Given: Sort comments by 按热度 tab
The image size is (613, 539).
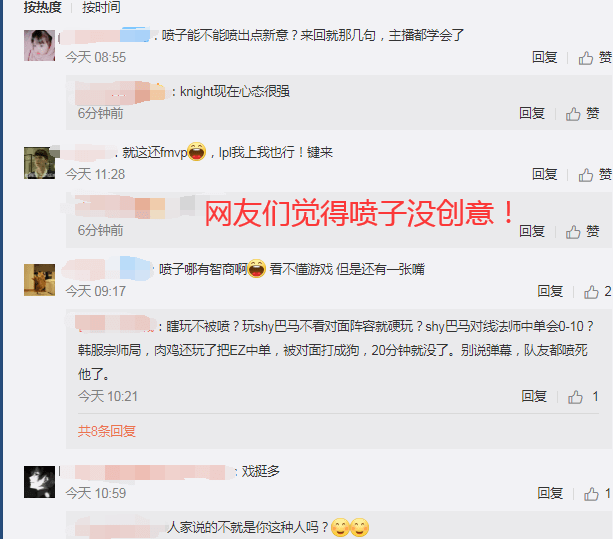Looking at the screenshot, I should point(42,7).
